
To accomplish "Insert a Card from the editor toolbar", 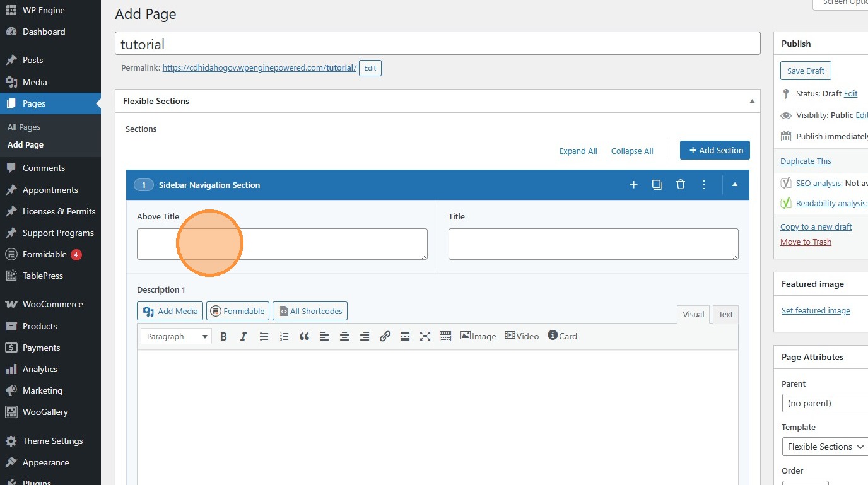I will (562, 336).
